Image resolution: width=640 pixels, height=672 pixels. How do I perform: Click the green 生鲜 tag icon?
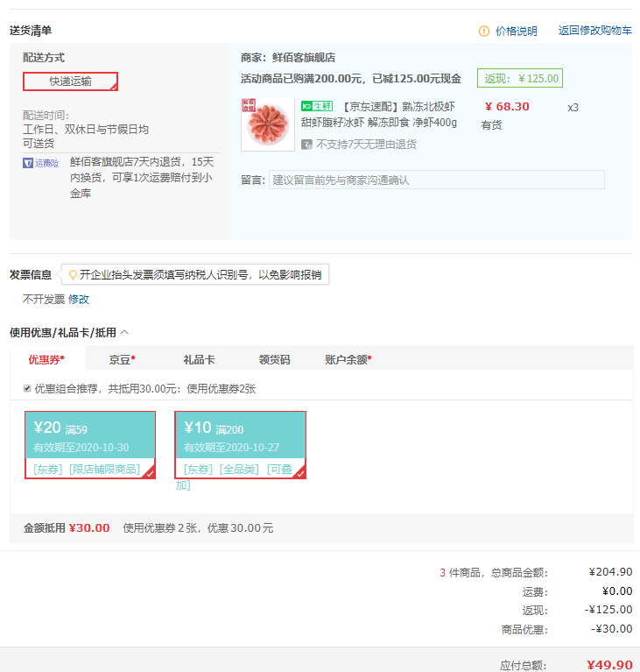click(x=317, y=106)
